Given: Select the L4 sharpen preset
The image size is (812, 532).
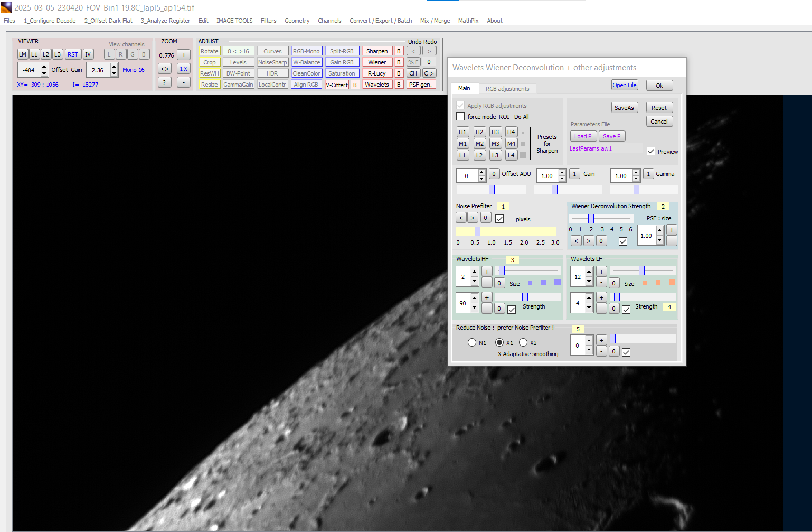Looking at the screenshot, I should pyautogui.click(x=511, y=155).
